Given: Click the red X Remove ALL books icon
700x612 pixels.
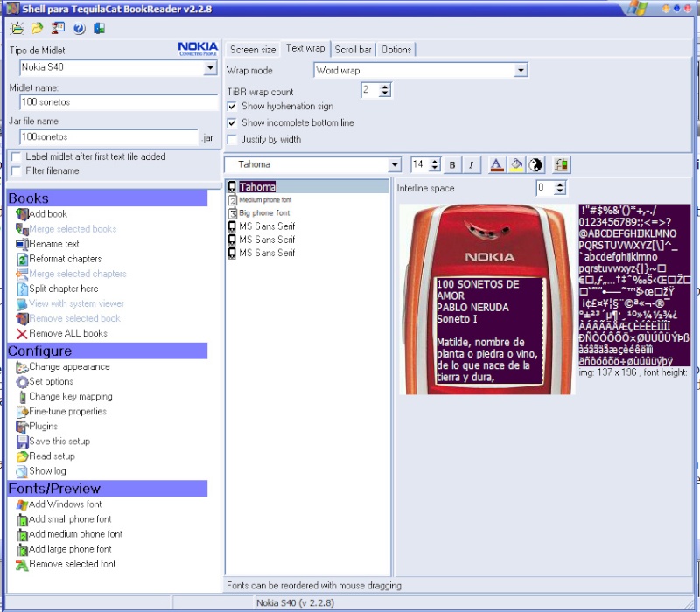Looking at the screenshot, I should point(22,334).
